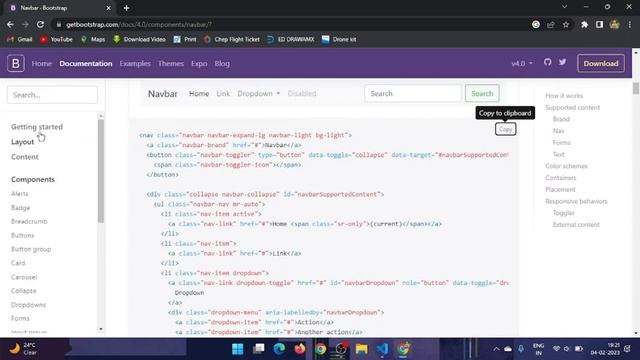640x360 pixels.
Task: Open Examples in the Bootstrap header
Action: coord(135,64)
